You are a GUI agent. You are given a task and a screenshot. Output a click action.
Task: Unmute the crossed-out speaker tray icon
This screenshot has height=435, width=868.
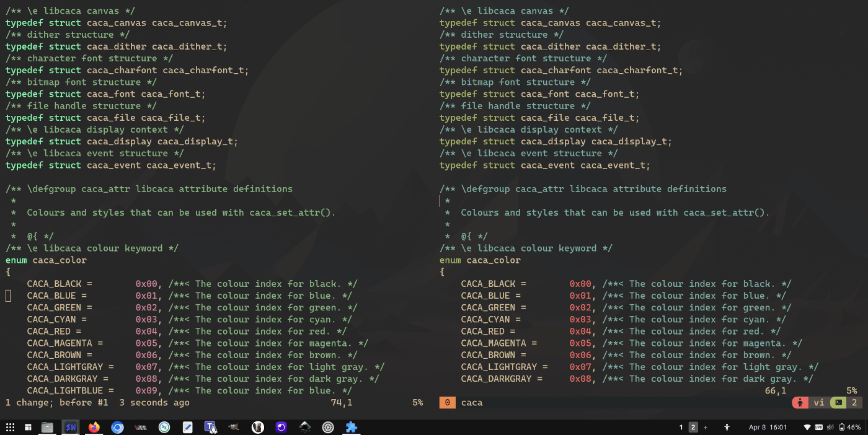[x=830, y=427]
